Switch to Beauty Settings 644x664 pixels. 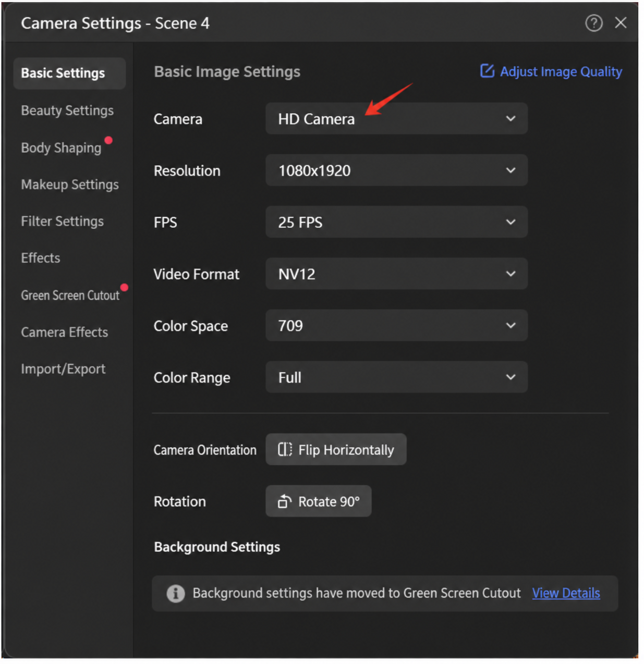coord(67,110)
